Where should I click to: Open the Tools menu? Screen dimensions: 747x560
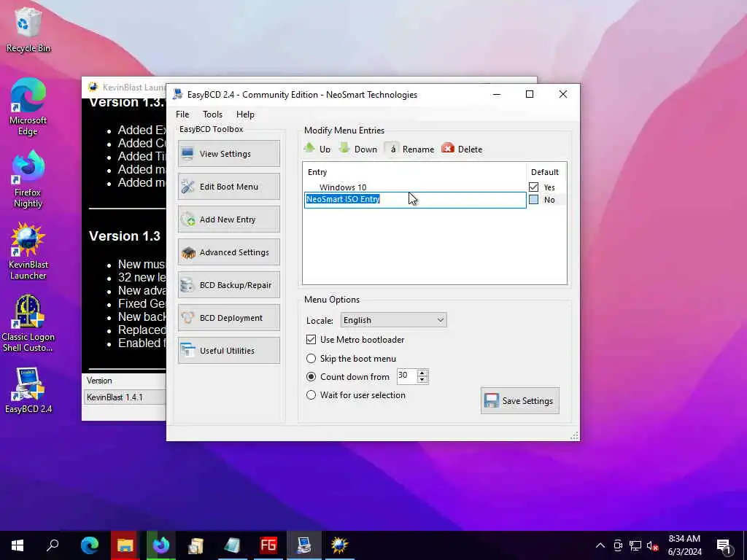[212, 114]
